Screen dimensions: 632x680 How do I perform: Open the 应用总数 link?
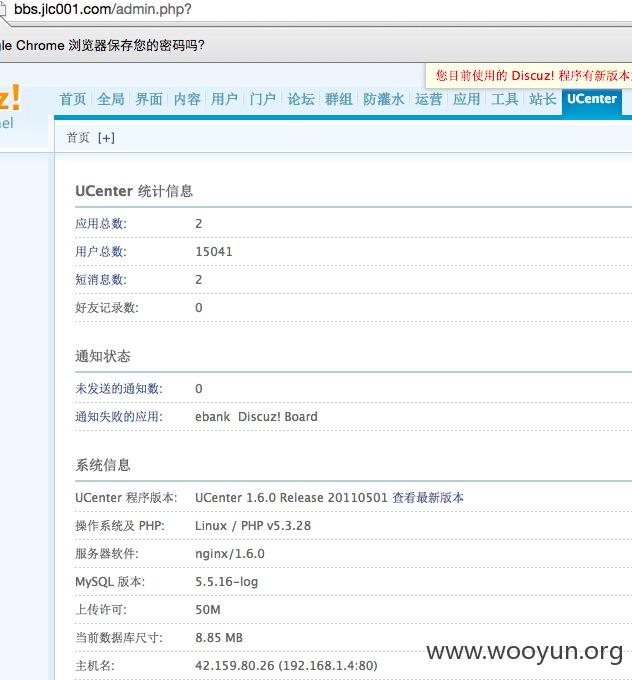[101, 224]
